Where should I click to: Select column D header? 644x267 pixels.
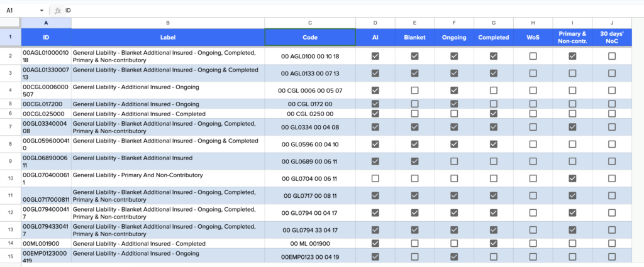coord(375,23)
